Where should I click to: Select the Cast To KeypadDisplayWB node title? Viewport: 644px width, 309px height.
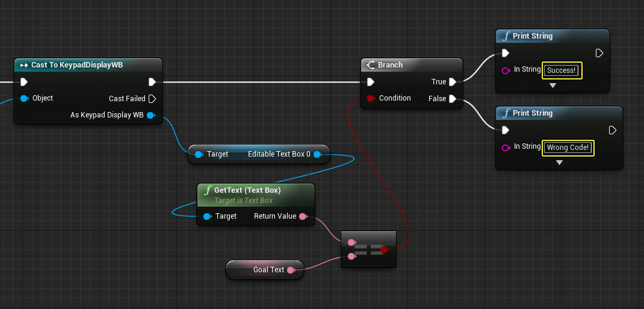[x=77, y=65]
